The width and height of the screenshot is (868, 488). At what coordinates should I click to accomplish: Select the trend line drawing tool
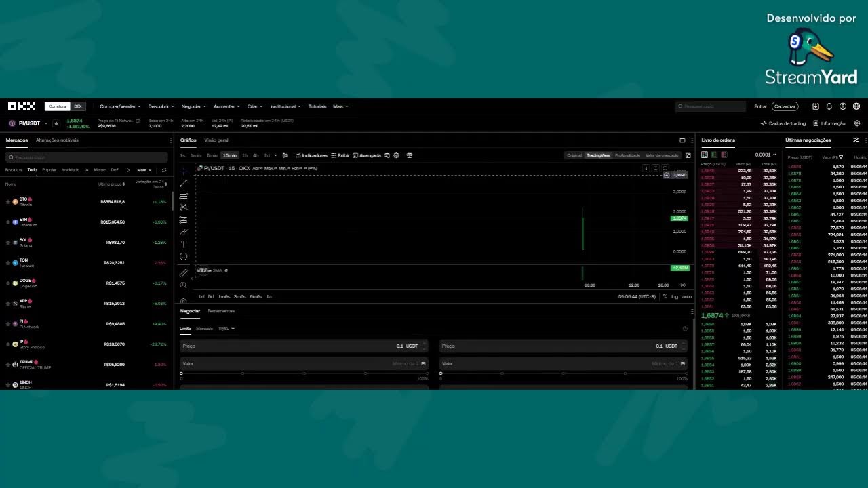184,183
